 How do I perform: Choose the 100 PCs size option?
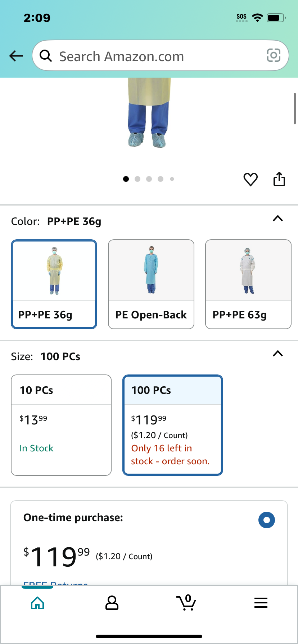click(173, 425)
